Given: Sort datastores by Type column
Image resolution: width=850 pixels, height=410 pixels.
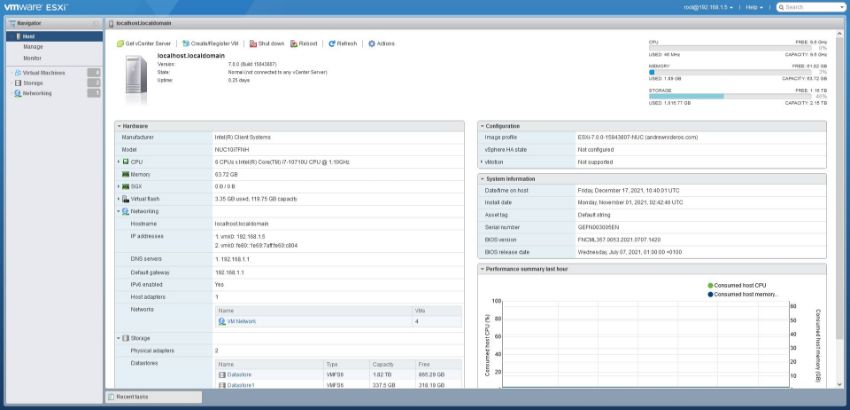Looking at the screenshot, I should tap(346, 364).
